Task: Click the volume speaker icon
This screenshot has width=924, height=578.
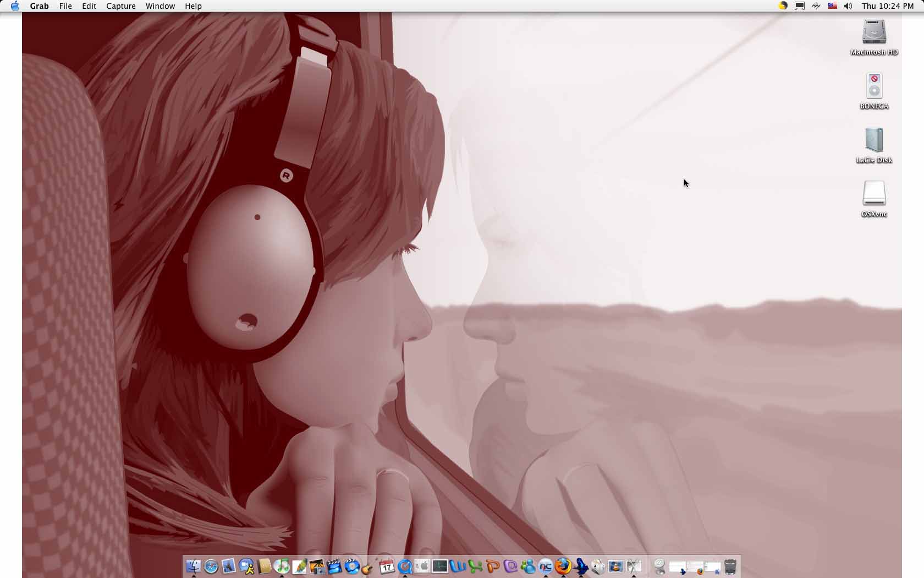Action: 848,6
